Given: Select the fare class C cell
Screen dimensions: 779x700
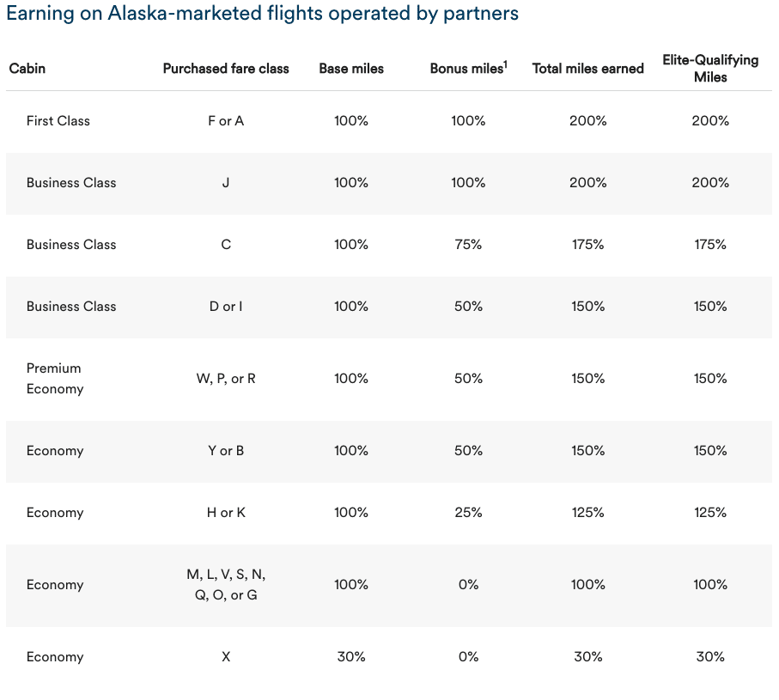Looking at the screenshot, I should [226, 245].
